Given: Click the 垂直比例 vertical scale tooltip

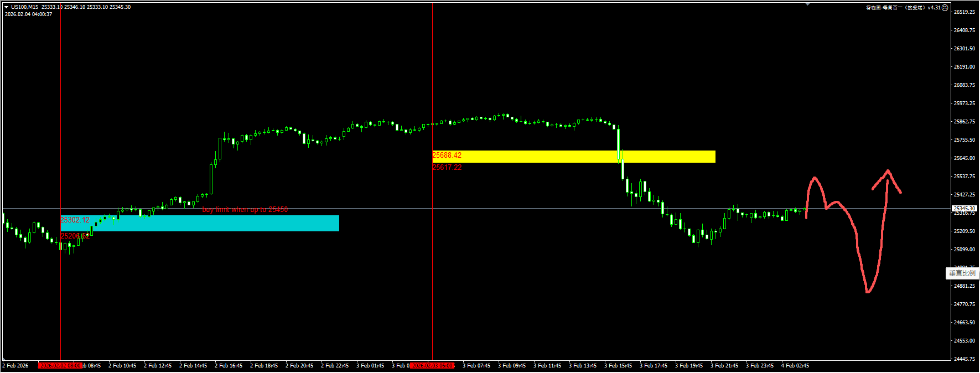Looking at the screenshot, I should tap(962, 273).
